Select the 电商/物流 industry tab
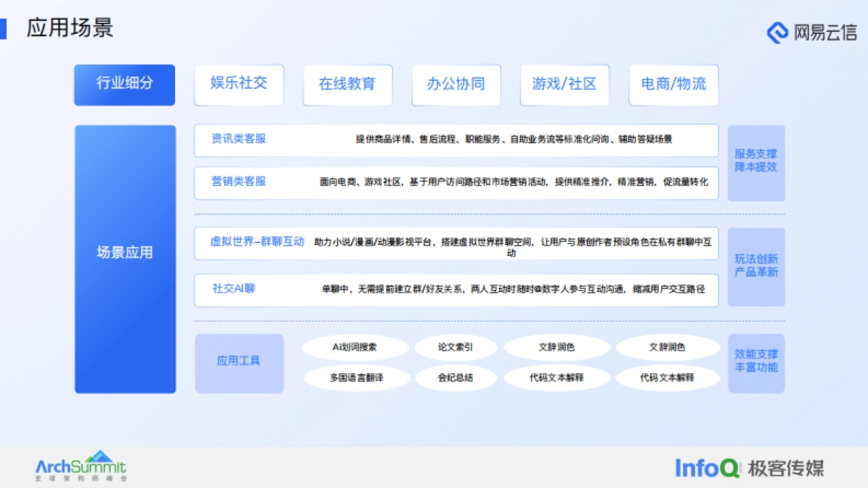The width and height of the screenshot is (868, 488). tap(673, 85)
